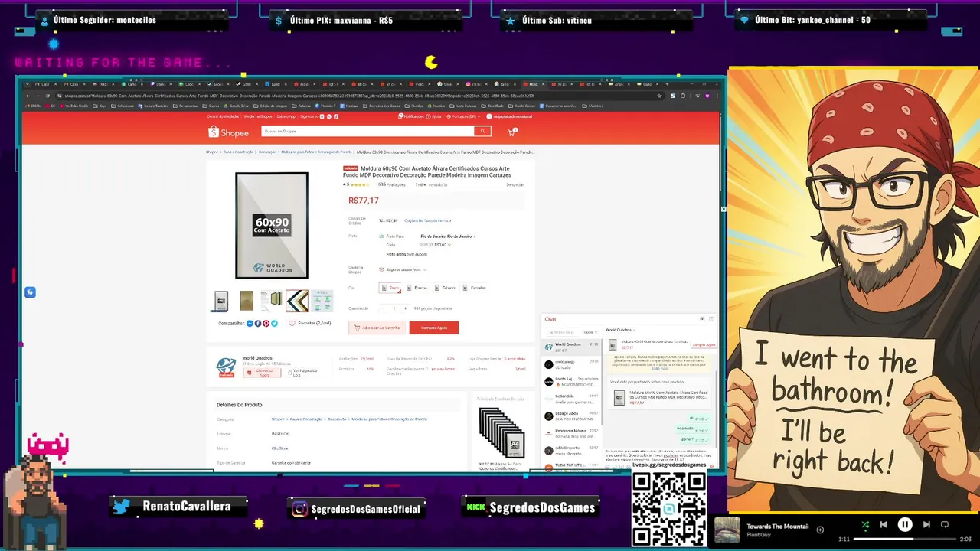Go back in the browser
The height and width of the screenshot is (551, 980).
click(x=28, y=96)
